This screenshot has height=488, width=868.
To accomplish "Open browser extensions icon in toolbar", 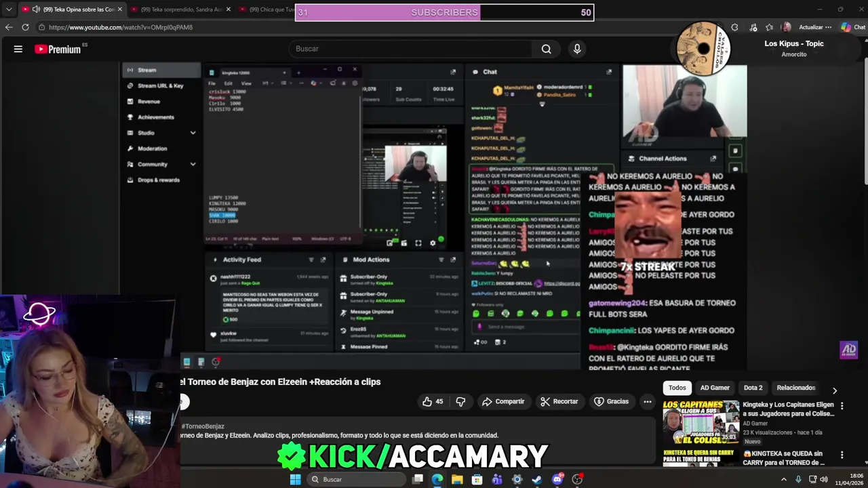I will pos(734,27).
